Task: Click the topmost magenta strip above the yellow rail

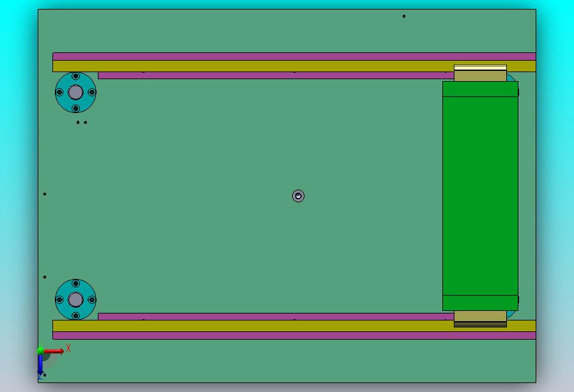Action: pyautogui.click(x=294, y=57)
